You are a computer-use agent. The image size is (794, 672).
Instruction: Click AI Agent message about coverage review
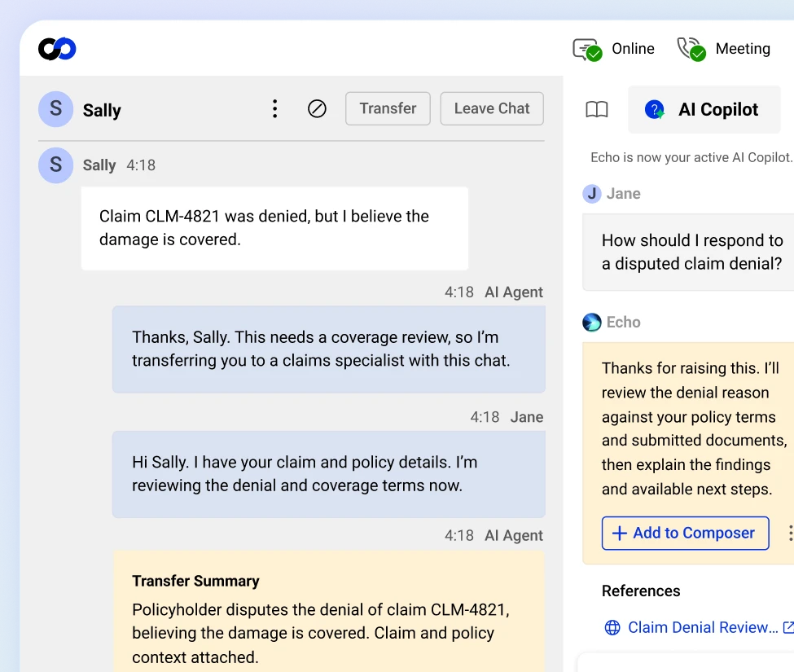[x=329, y=349]
